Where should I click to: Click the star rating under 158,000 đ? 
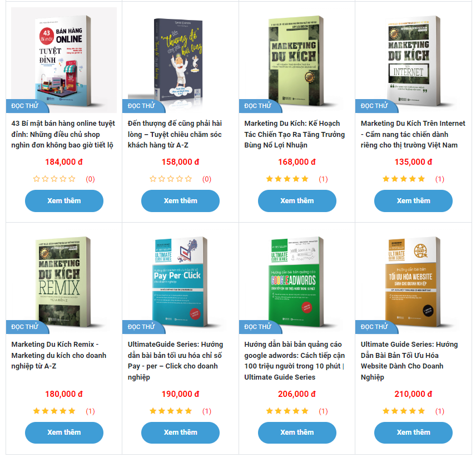point(171,179)
